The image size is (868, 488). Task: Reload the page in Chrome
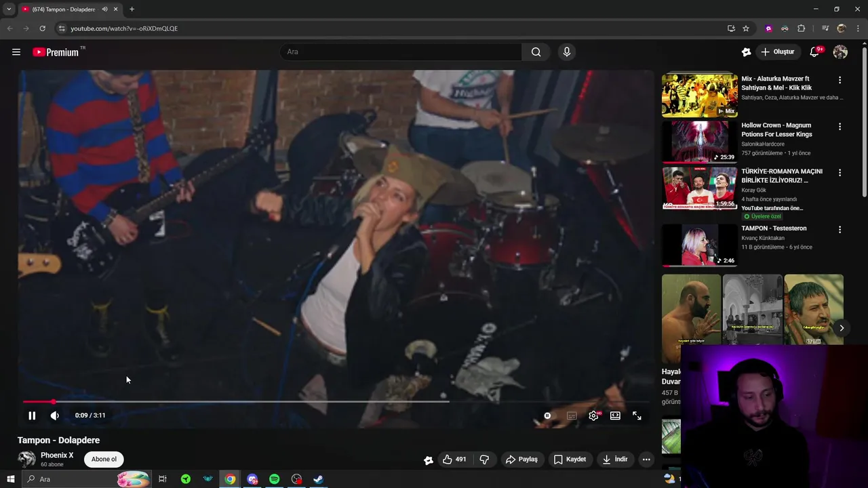pos(42,28)
